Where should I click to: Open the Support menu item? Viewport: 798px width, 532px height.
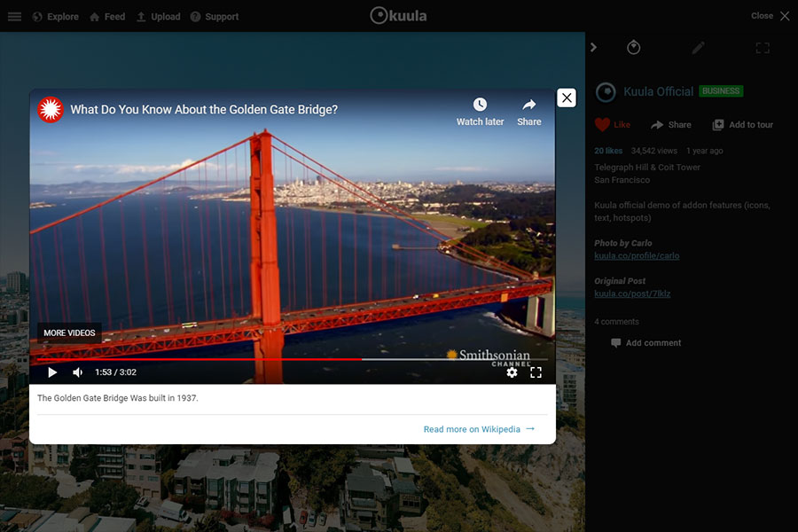click(215, 17)
